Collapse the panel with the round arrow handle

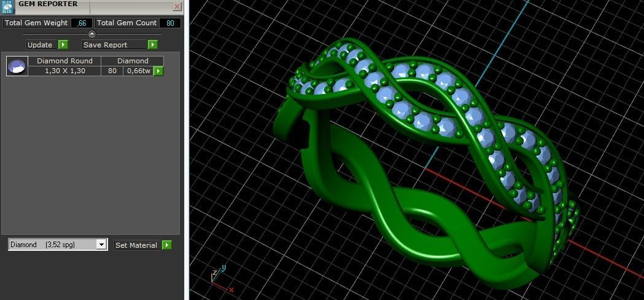[x=92, y=34]
